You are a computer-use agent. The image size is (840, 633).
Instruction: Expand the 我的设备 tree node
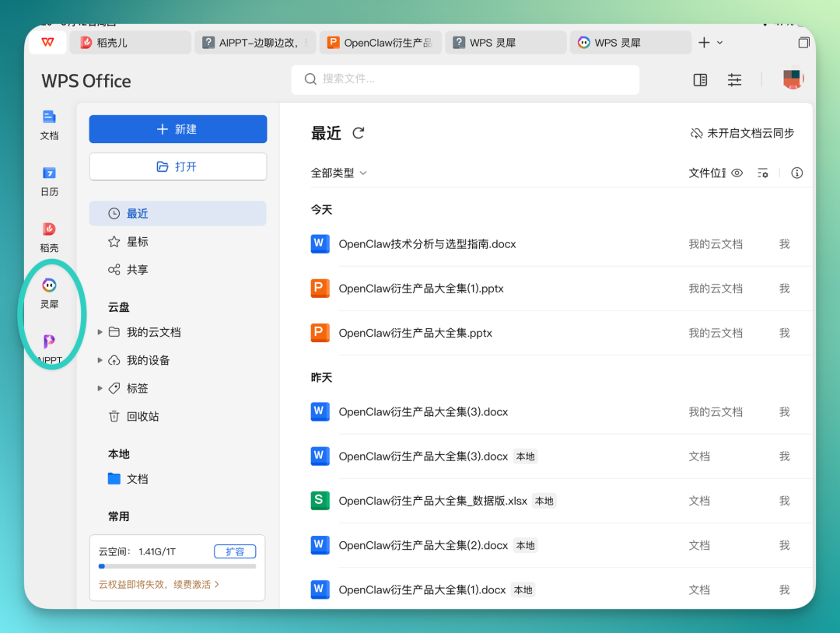(100, 360)
